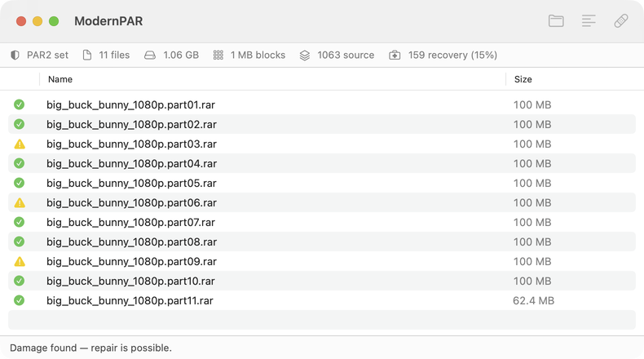Screen dimensions: 644x359
Task: Click the 62.4 MB size value
Action: coord(533,300)
